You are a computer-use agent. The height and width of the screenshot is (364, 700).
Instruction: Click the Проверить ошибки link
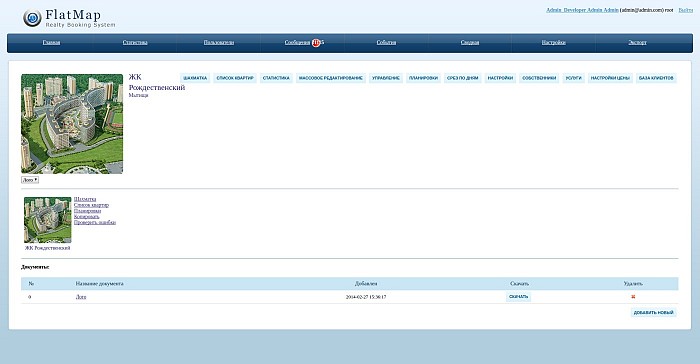coord(95,222)
